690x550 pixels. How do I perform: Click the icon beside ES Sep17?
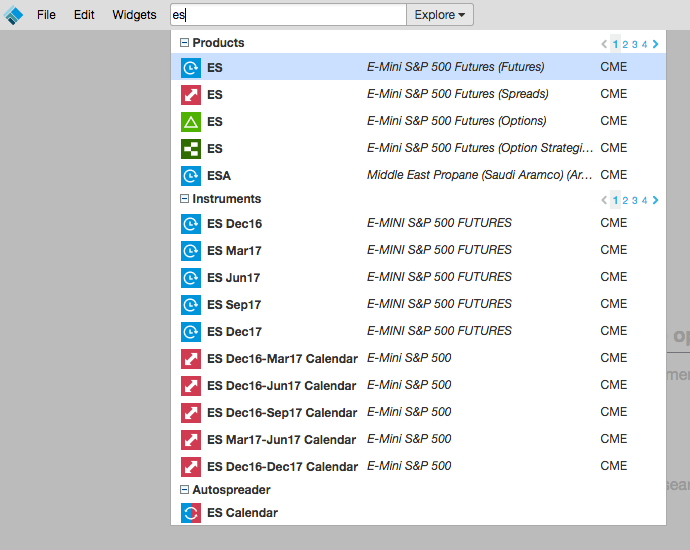[191, 305]
